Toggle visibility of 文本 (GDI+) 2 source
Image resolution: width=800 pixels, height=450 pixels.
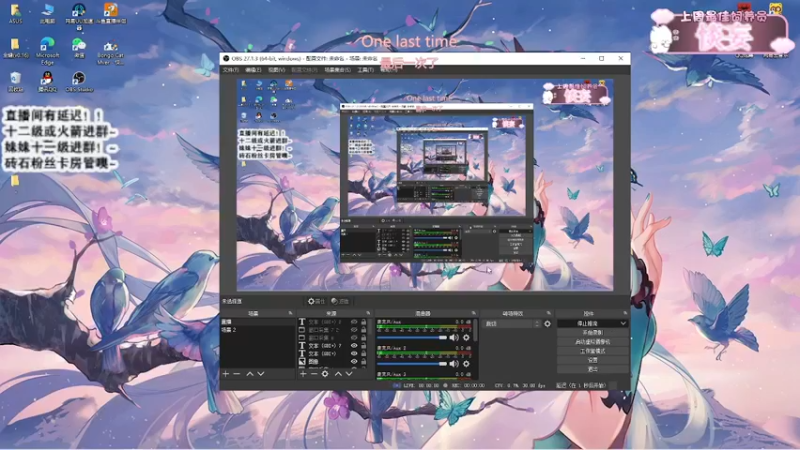pyautogui.click(x=354, y=322)
